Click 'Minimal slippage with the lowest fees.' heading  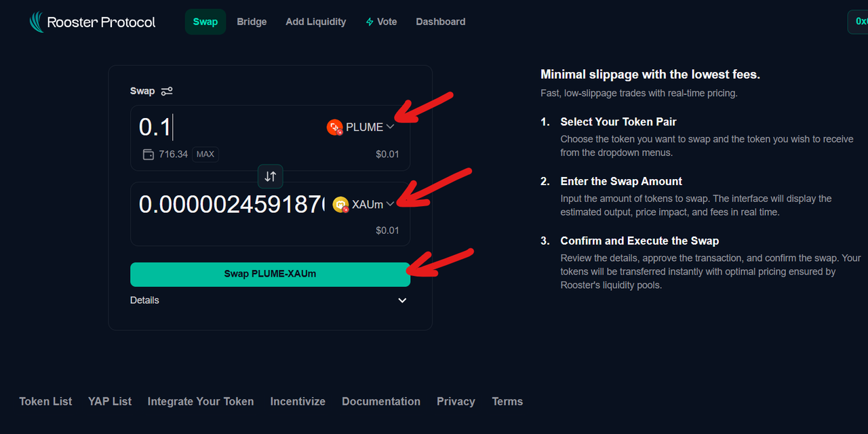tap(650, 75)
